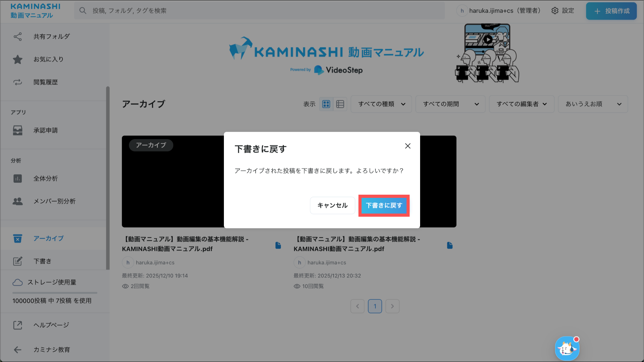Click the 共有フォルダ share icon
This screenshot has height=362, width=644.
coord(18,36)
